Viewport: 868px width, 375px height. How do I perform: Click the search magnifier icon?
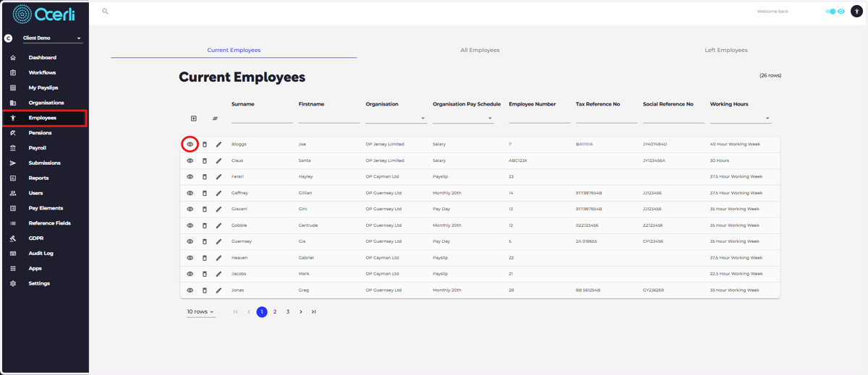click(x=105, y=12)
